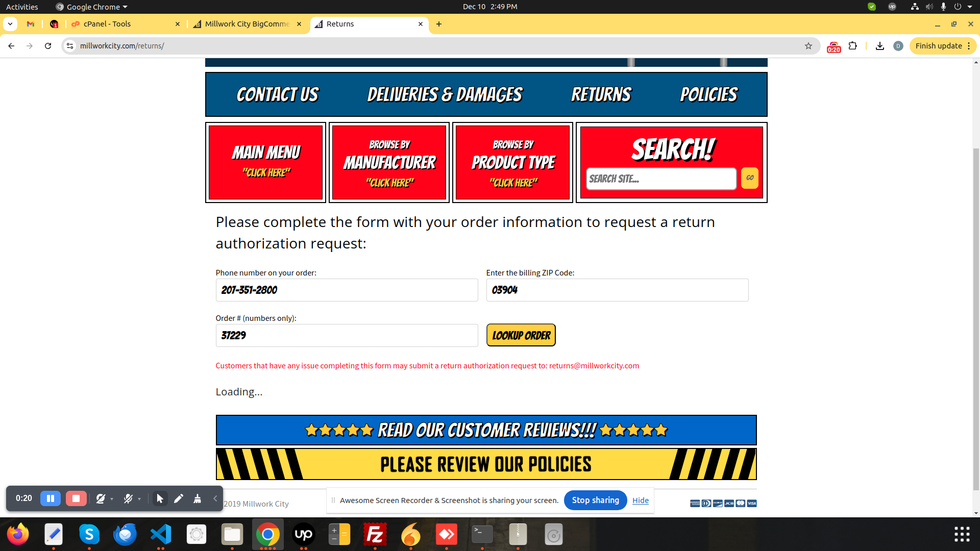Open Calculator from the dock
980x551 pixels.
[x=339, y=534]
